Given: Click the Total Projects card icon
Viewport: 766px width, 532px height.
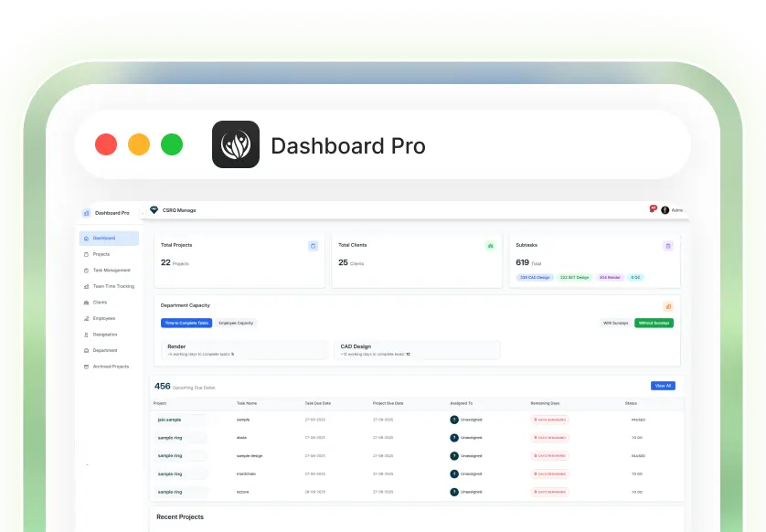Looking at the screenshot, I should tap(313, 246).
